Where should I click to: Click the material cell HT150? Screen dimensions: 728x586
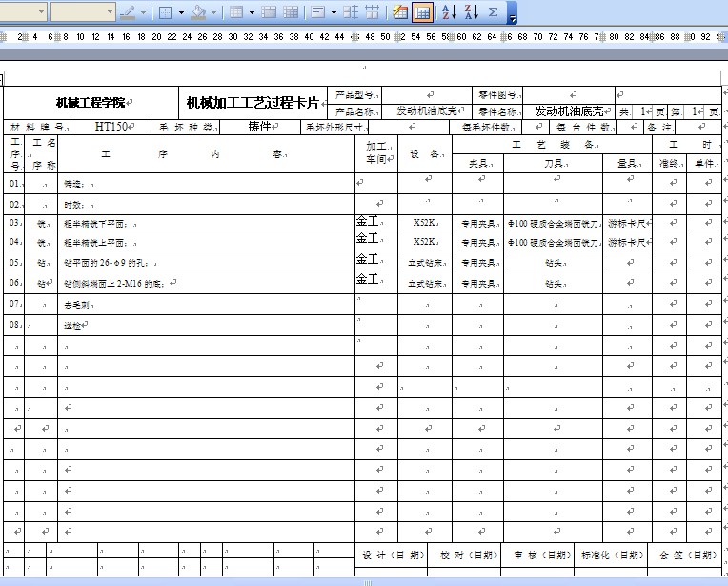[111, 127]
